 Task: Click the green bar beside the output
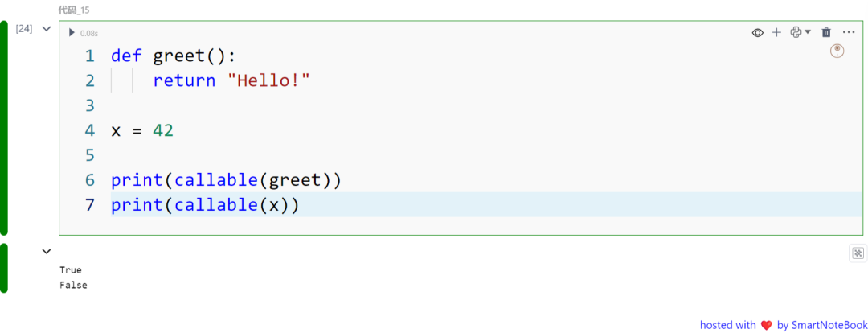tap(4, 268)
